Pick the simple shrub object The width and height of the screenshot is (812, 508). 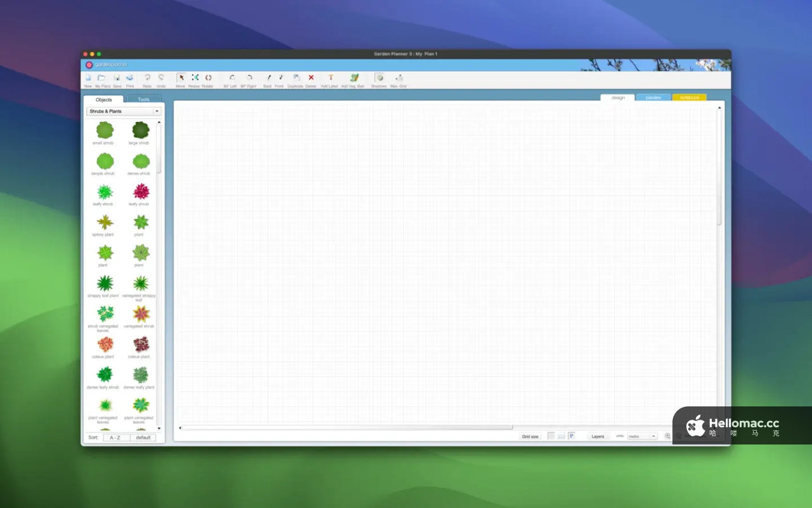(104, 161)
